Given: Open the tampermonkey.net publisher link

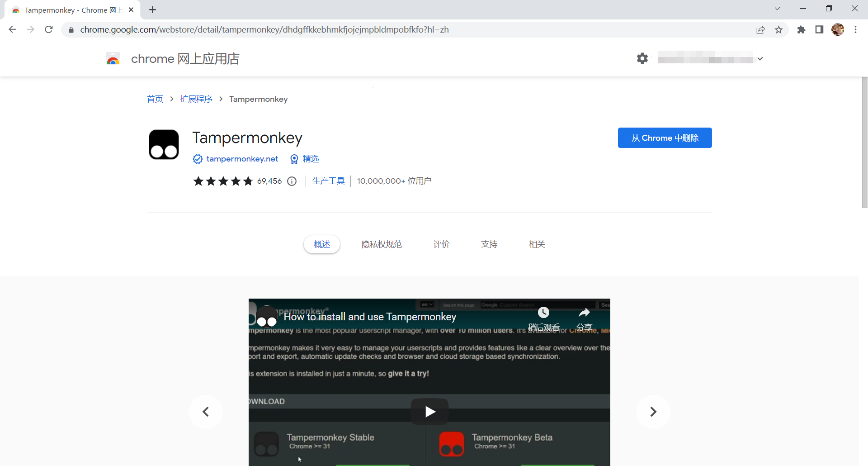Looking at the screenshot, I should [242, 159].
